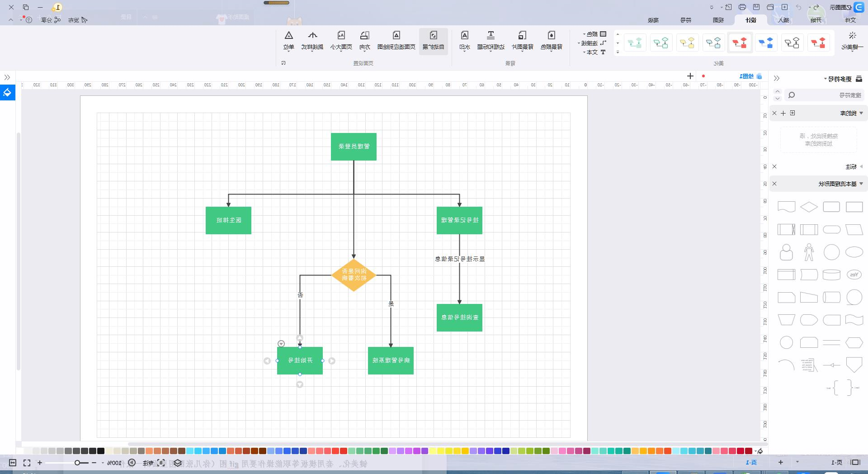Click the blue style panel icon at edge
The height and width of the screenshot is (474, 868).
coord(7,93)
